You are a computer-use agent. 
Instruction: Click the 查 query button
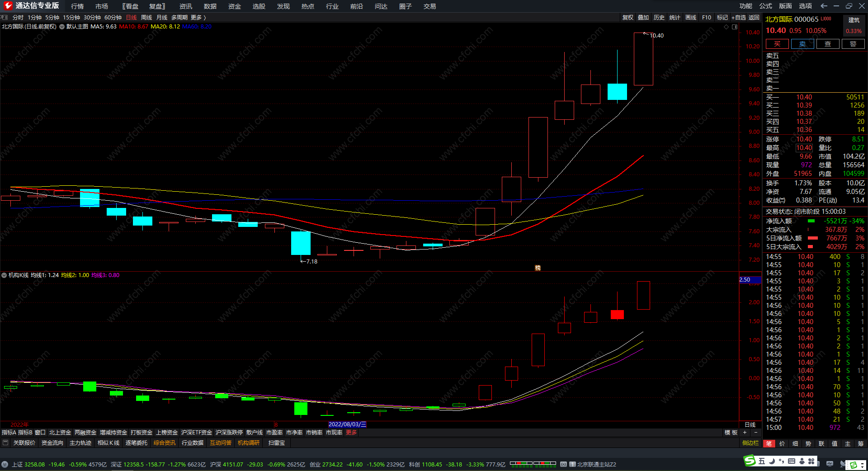(x=828, y=44)
